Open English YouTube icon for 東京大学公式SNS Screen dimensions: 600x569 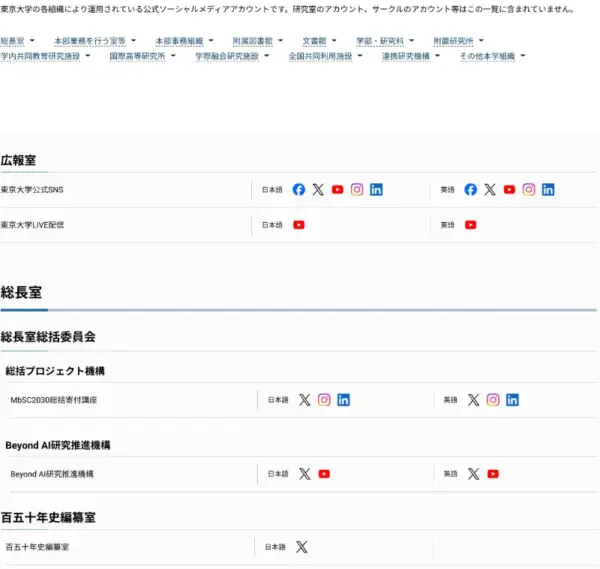[509, 189]
